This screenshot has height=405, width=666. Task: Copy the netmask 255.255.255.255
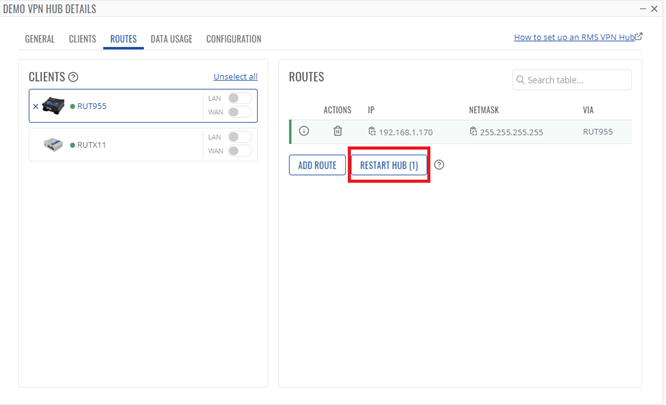[473, 131]
